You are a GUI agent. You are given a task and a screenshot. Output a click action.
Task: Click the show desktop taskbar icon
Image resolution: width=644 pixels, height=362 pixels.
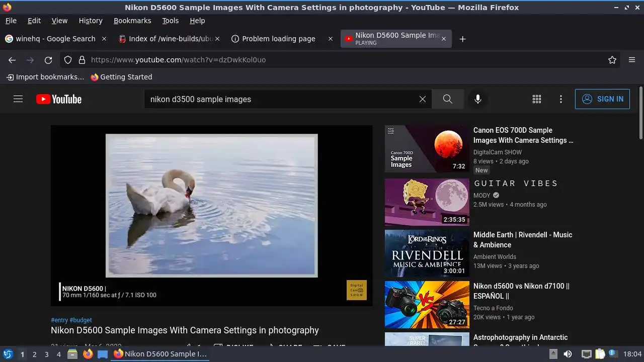click(x=103, y=354)
